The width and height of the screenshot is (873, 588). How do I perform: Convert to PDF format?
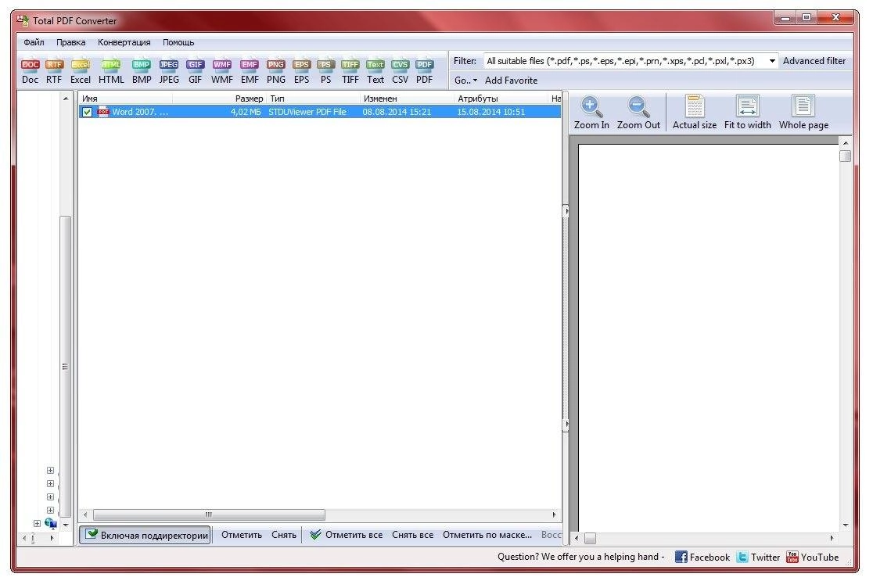tap(424, 71)
